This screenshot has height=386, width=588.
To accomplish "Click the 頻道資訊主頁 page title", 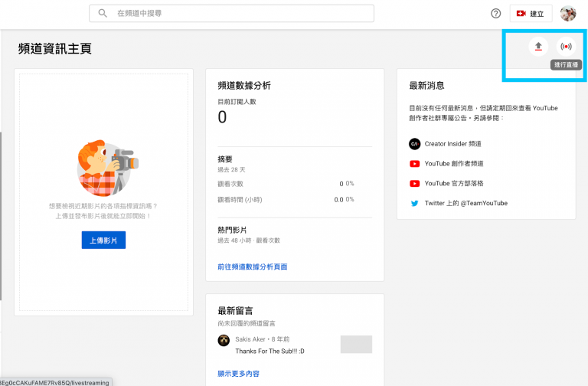I will [55, 49].
